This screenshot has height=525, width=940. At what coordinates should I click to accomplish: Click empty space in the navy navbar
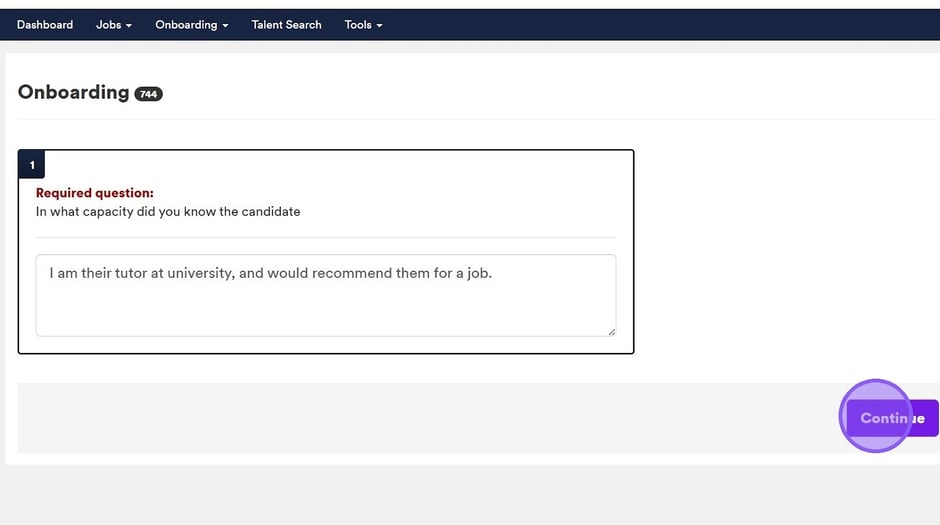tap(650, 25)
